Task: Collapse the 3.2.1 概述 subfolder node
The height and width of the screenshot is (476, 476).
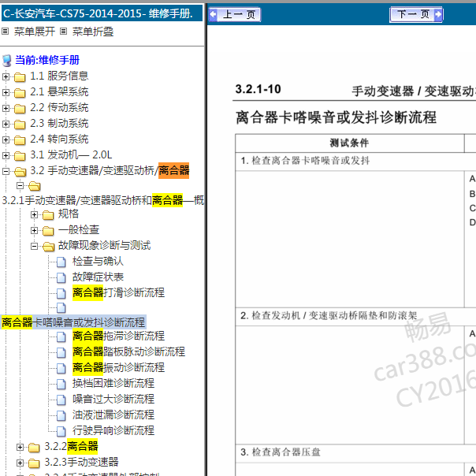Action: [20, 185]
